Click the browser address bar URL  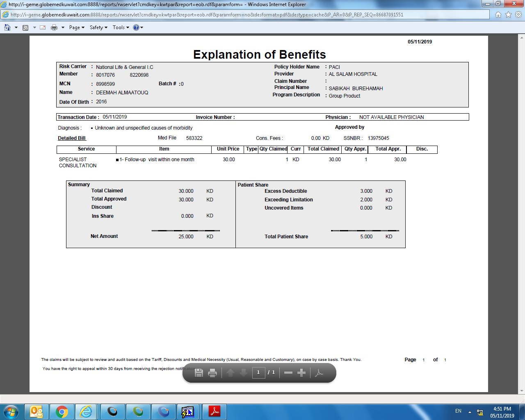[205, 15]
